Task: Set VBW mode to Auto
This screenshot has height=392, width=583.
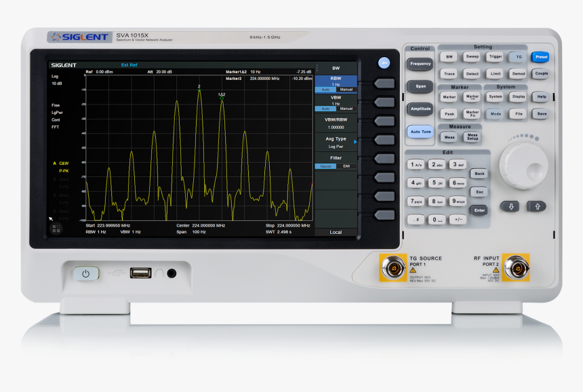Action: click(x=325, y=109)
